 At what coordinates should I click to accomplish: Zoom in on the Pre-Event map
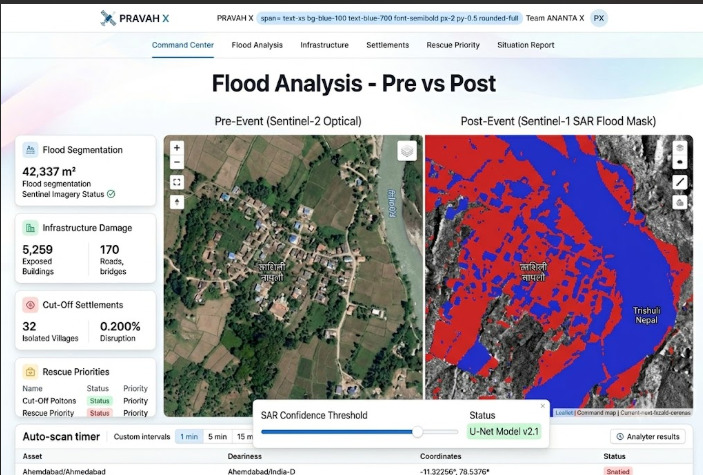point(177,148)
